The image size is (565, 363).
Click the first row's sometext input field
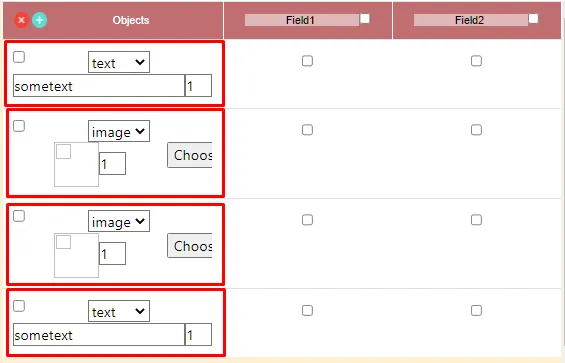[x=99, y=86]
